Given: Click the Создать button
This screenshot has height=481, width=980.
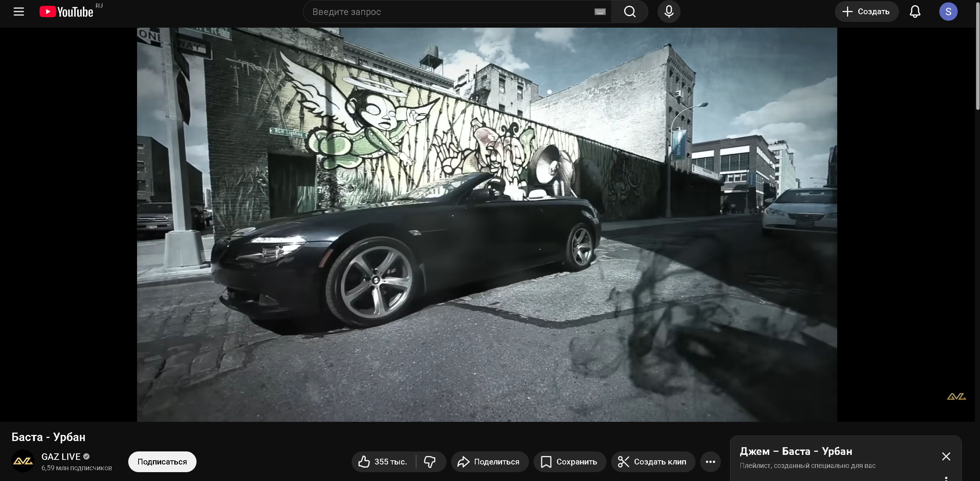Looking at the screenshot, I should pos(866,12).
